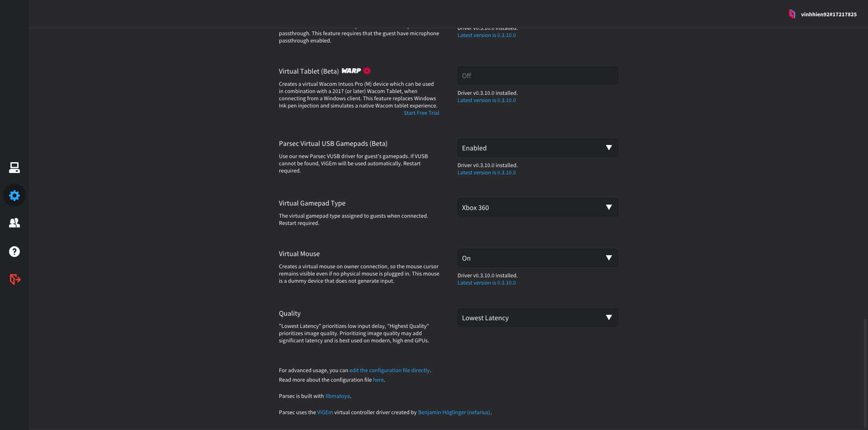Click the red Log Out icon

pyautogui.click(x=15, y=280)
